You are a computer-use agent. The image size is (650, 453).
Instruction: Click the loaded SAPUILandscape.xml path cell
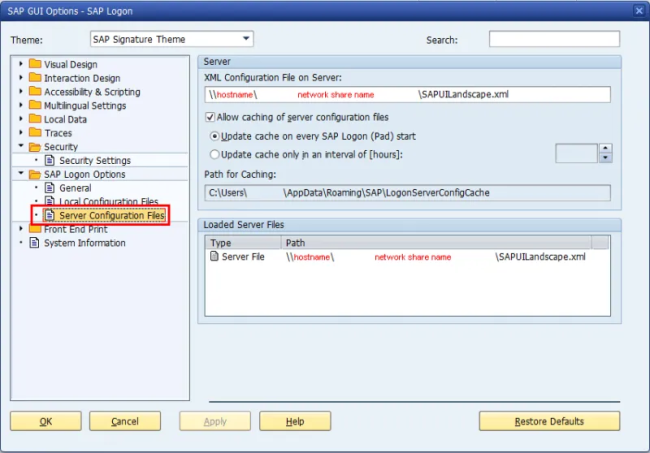point(436,257)
